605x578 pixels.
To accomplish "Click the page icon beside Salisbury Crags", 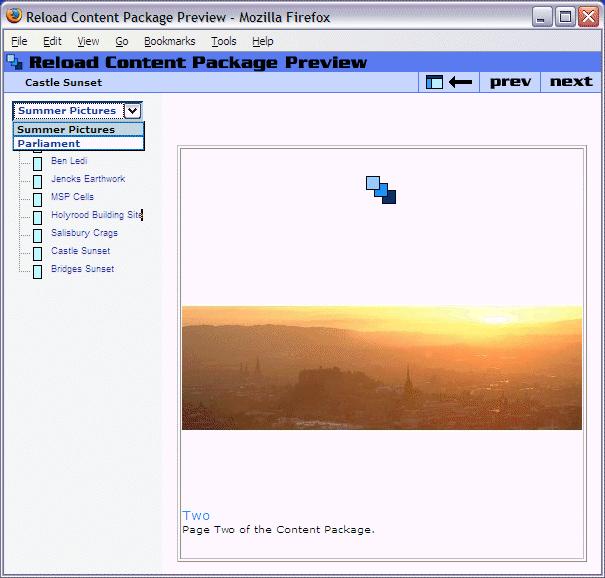I will [x=37, y=236].
